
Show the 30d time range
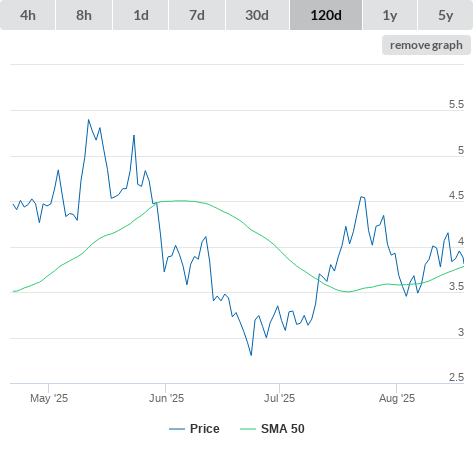point(257,15)
